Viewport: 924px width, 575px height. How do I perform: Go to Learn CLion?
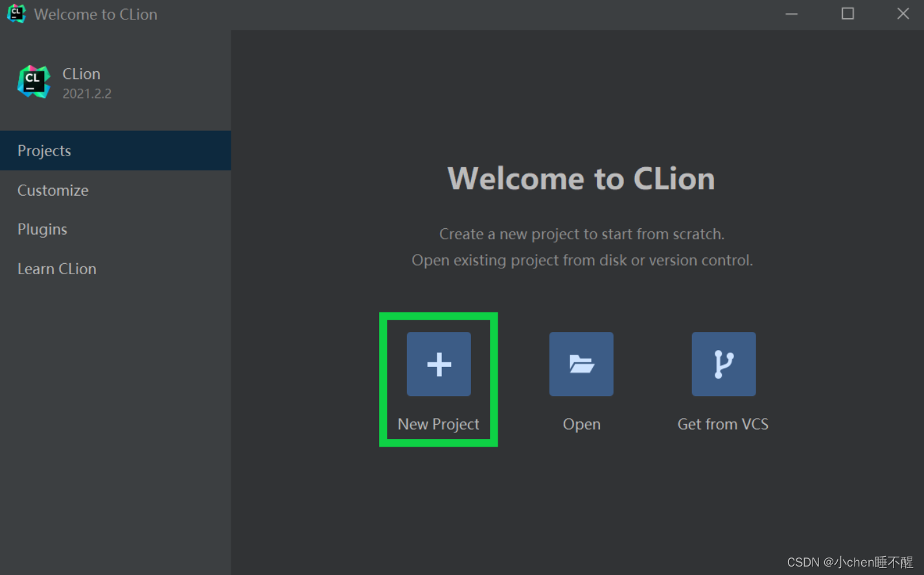point(115,268)
